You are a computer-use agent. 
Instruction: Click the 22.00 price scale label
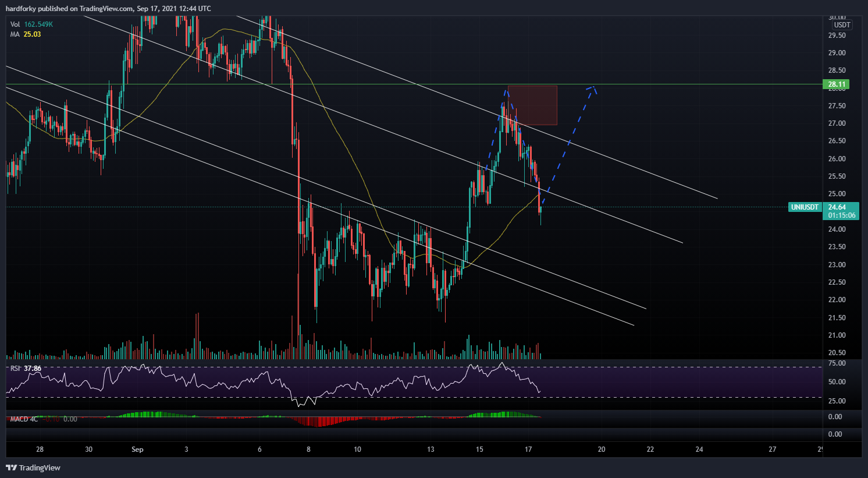click(837, 300)
